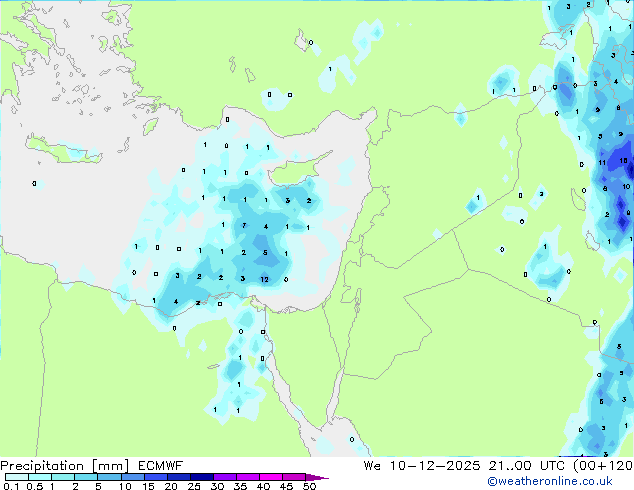634x490 pixels.
Task: Click the '(00+120' run offset text
Action: click(x=603, y=466)
